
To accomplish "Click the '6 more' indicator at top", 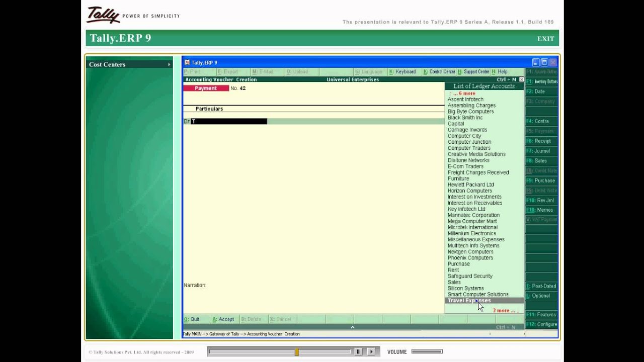I will pos(464,94).
